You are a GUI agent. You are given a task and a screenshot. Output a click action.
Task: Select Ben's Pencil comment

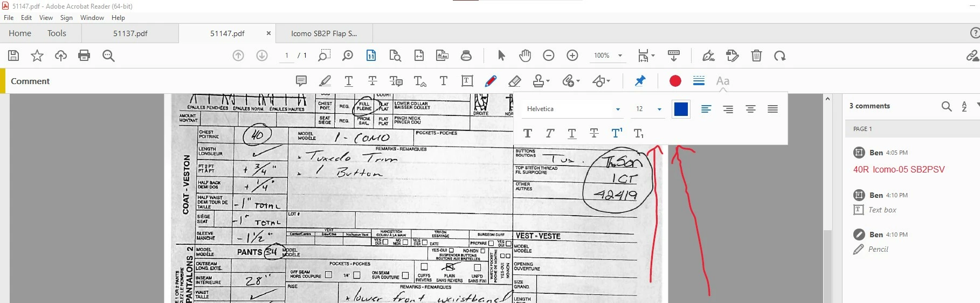pos(911,242)
